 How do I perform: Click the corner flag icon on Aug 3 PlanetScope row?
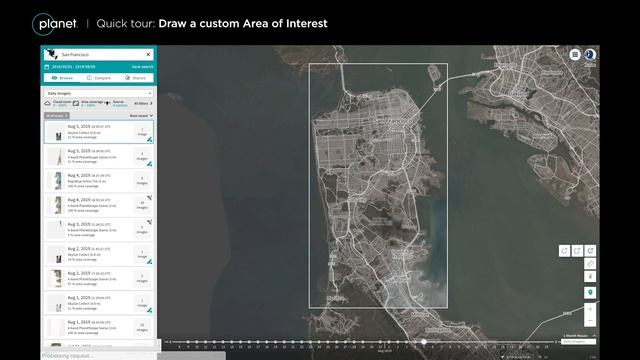click(x=150, y=222)
